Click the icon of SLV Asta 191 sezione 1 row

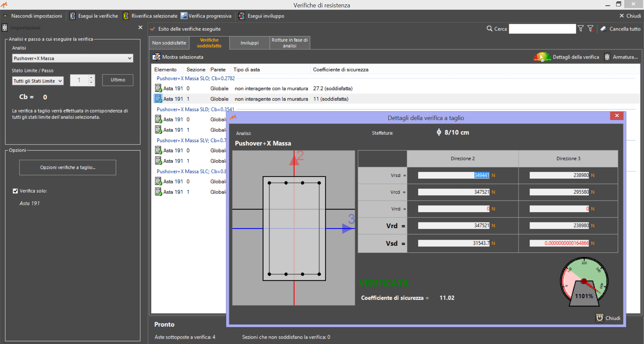coord(158,161)
